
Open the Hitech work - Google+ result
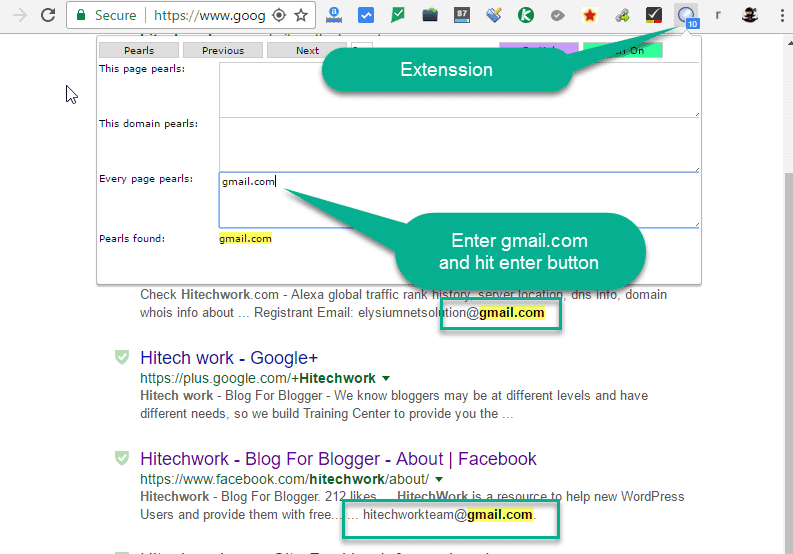tap(229, 358)
